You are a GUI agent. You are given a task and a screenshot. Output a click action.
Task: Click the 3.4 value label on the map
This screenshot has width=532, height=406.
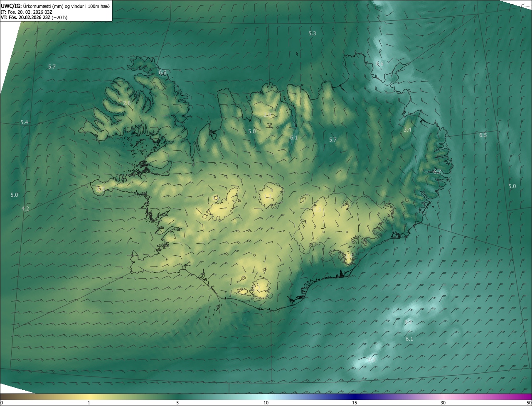point(407,130)
